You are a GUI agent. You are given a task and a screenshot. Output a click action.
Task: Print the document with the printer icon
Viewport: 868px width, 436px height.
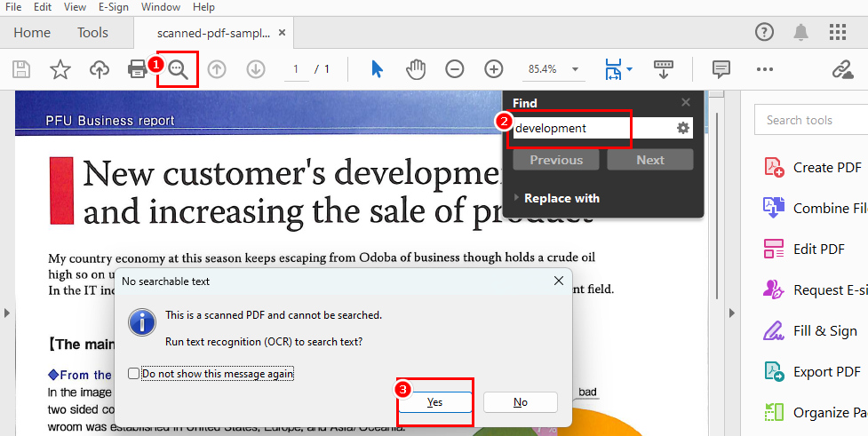137,70
